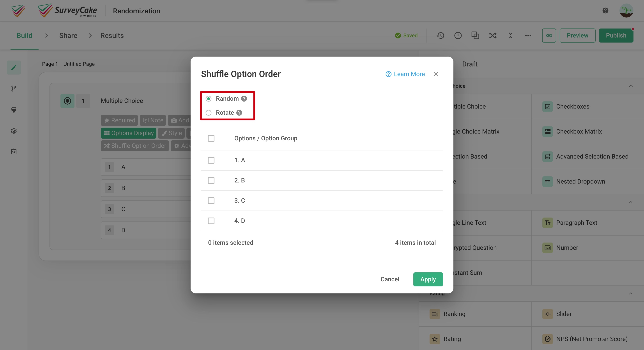644x350 pixels.
Task: Collapse the section above Paragraph Text
Action: [631, 202]
